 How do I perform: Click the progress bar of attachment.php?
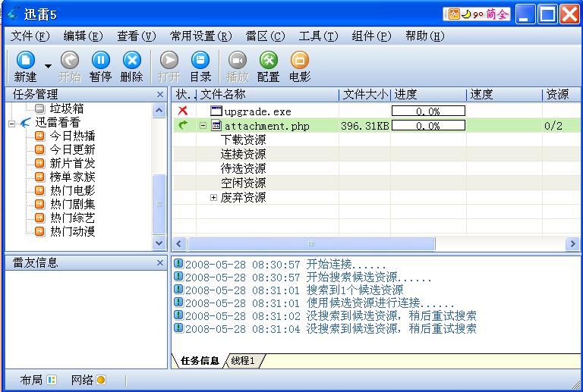[x=428, y=125]
